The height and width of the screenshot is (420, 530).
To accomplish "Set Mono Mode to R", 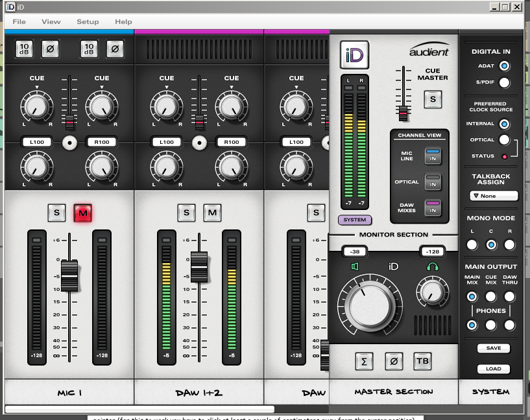I will [x=510, y=245].
